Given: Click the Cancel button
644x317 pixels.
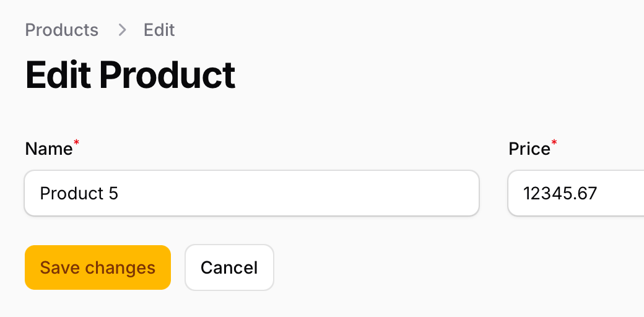Looking at the screenshot, I should point(229,267).
